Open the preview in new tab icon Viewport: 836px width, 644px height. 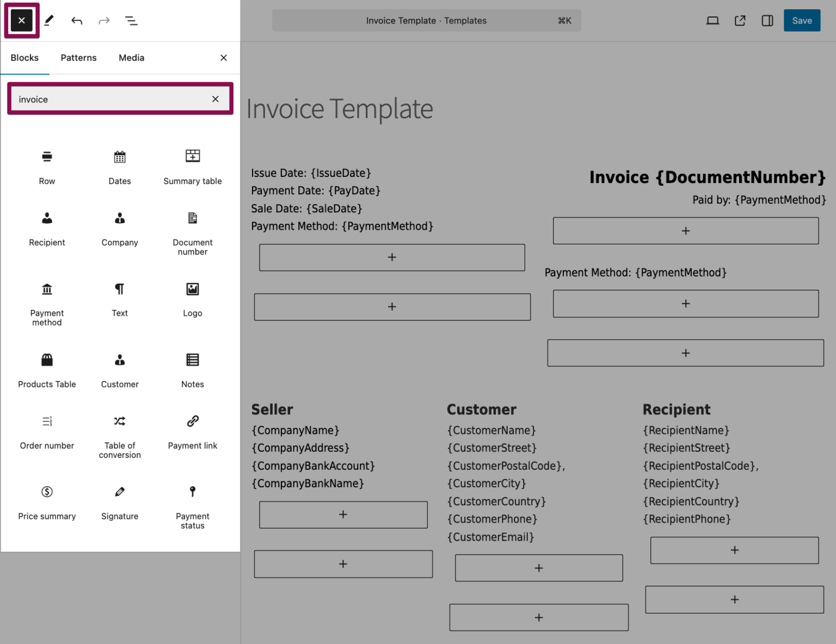point(740,20)
